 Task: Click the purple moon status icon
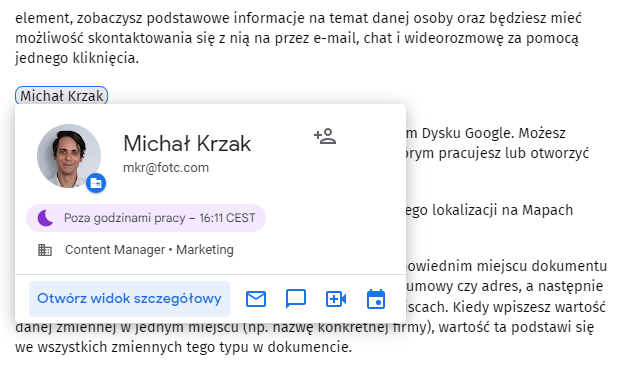(x=45, y=218)
